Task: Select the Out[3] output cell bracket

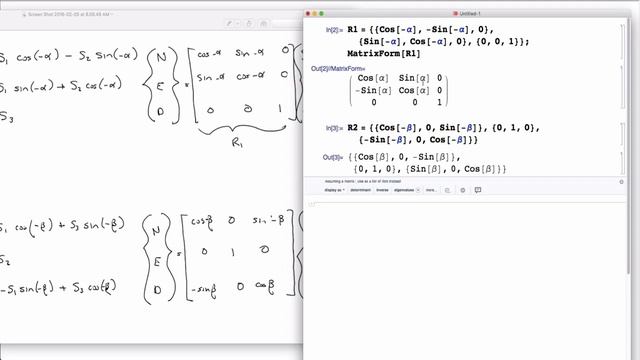Action: (x=622, y=163)
